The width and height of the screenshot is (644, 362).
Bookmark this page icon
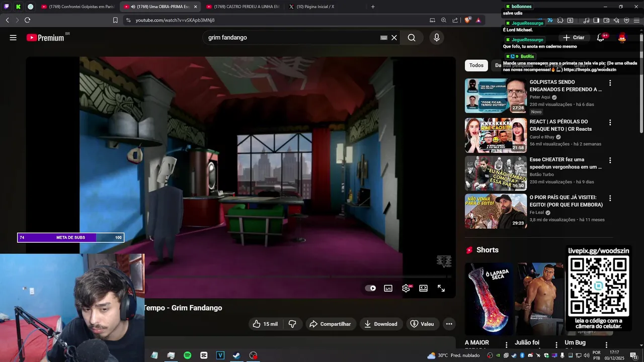click(115, 20)
